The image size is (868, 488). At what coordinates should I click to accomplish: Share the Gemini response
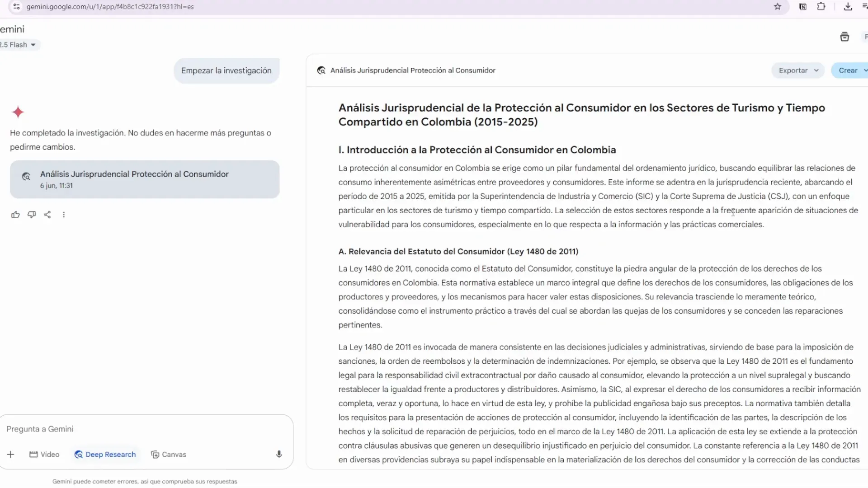coord(47,215)
